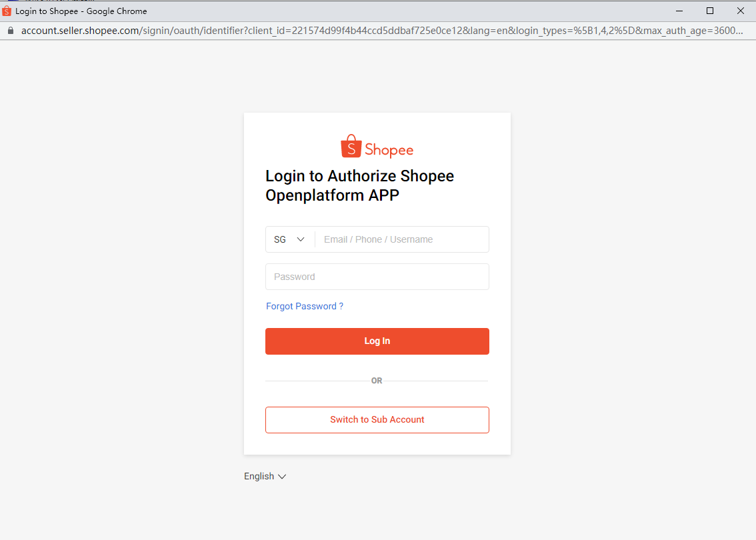This screenshot has width=756, height=540.
Task: Click the padlock site security icon
Action: coord(11,31)
